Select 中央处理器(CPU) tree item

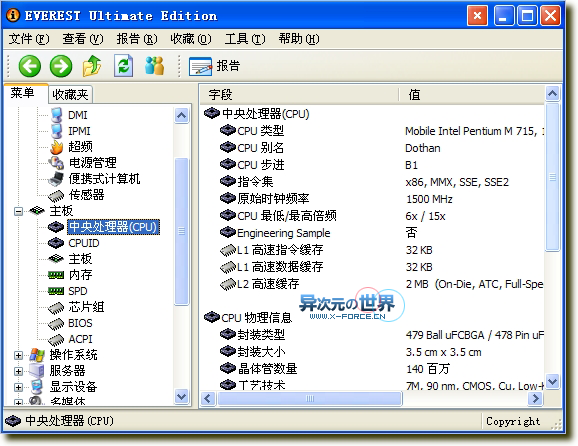[x=113, y=227]
